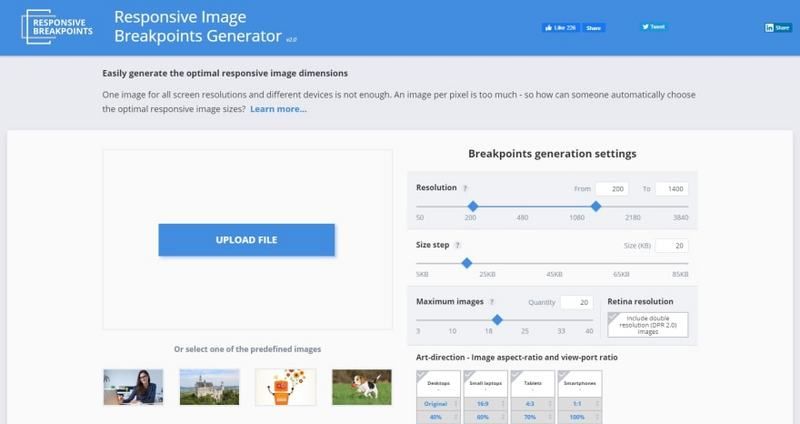Open the Learn more link
Image resolution: width=800 pixels, height=424 pixels.
coord(278,108)
